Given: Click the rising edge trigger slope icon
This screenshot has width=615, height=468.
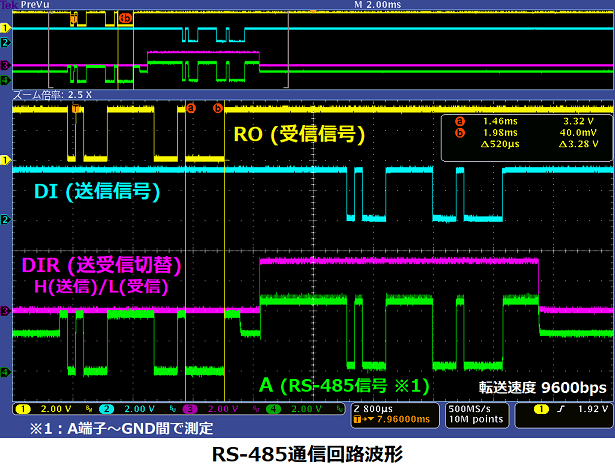Looking at the screenshot, I should [x=561, y=409].
